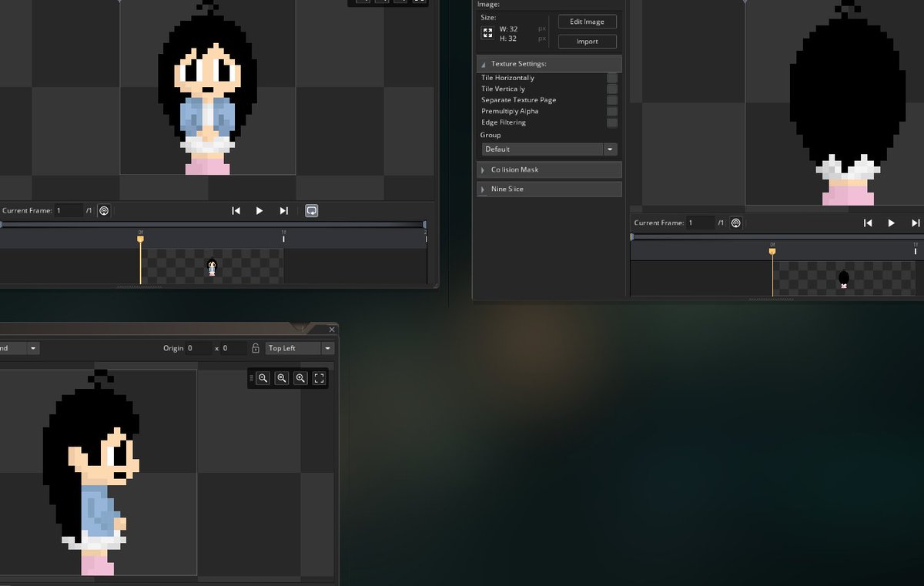Enable Edge Filtering checkbox
Image resolution: width=924 pixels, height=586 pixels.
(x=612, y=122)
